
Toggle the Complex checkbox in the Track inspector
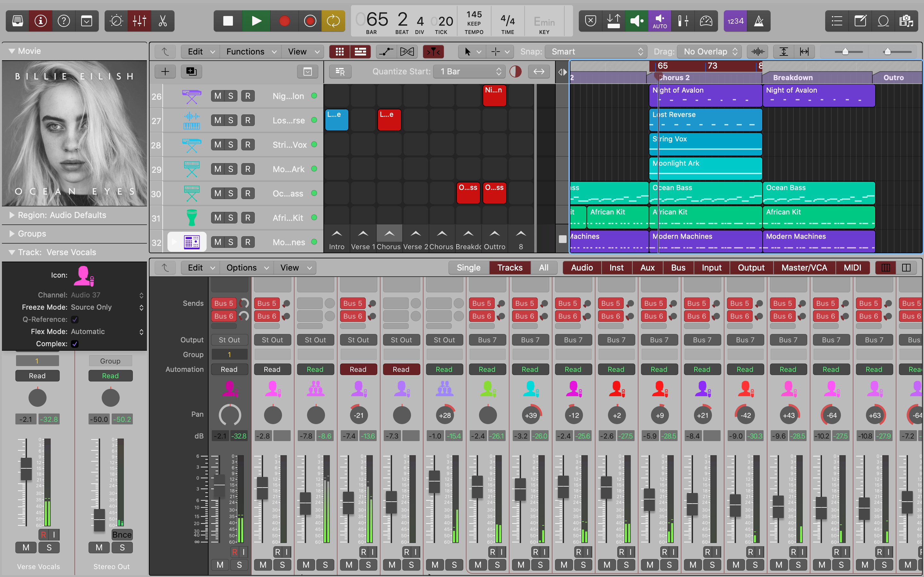click(75, 344)
